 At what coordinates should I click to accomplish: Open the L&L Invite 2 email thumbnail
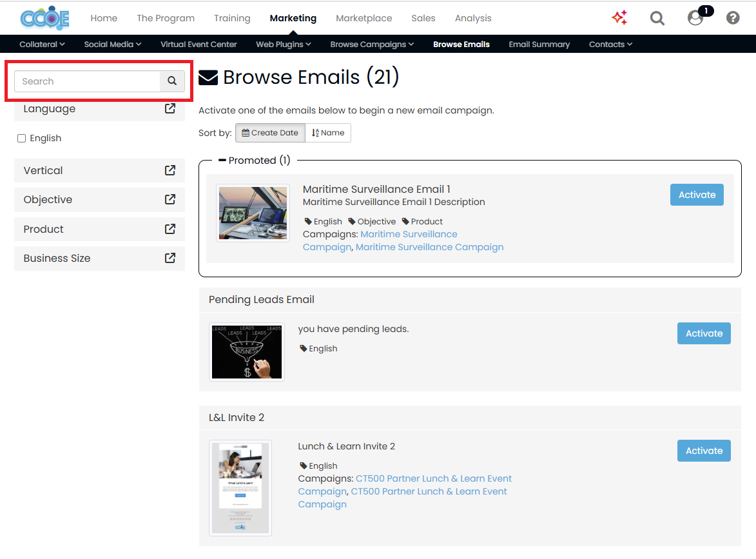click(x=240, y=488)
